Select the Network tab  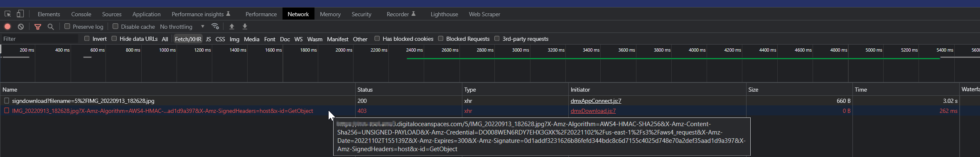[x=298, y=14]
